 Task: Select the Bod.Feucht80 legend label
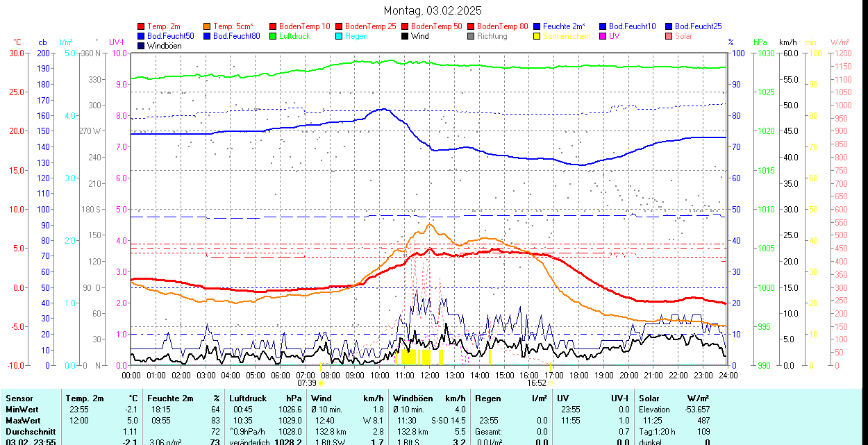pos(236,36)
